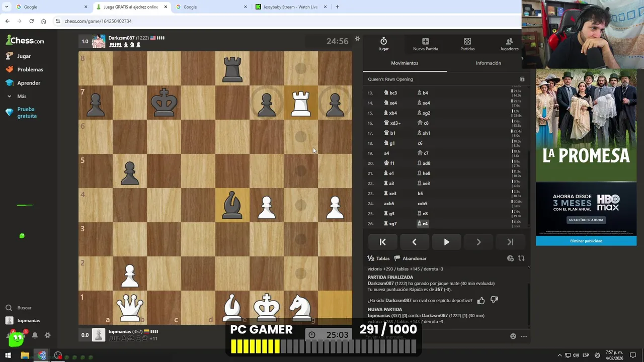
Task: Click the topmanias player avatar below board
Action: click(x=99, y=335)
